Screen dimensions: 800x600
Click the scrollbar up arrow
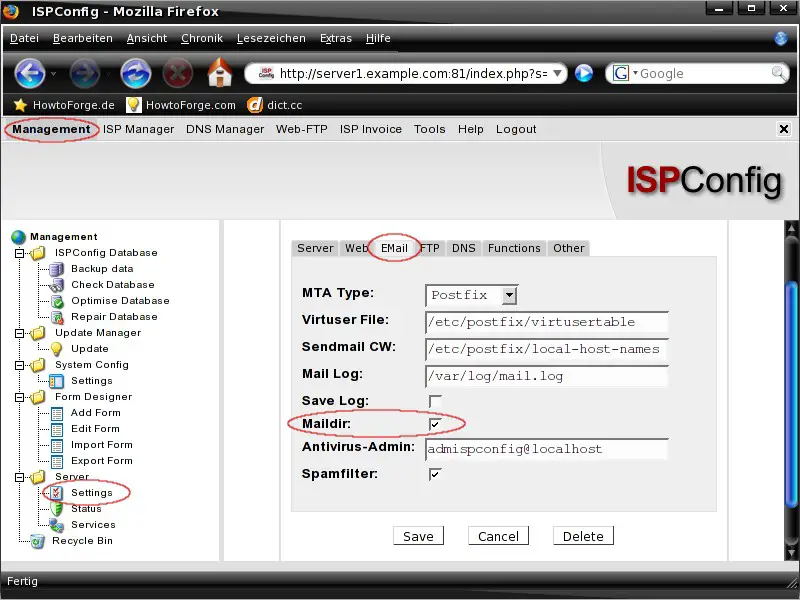click(791, 228)
